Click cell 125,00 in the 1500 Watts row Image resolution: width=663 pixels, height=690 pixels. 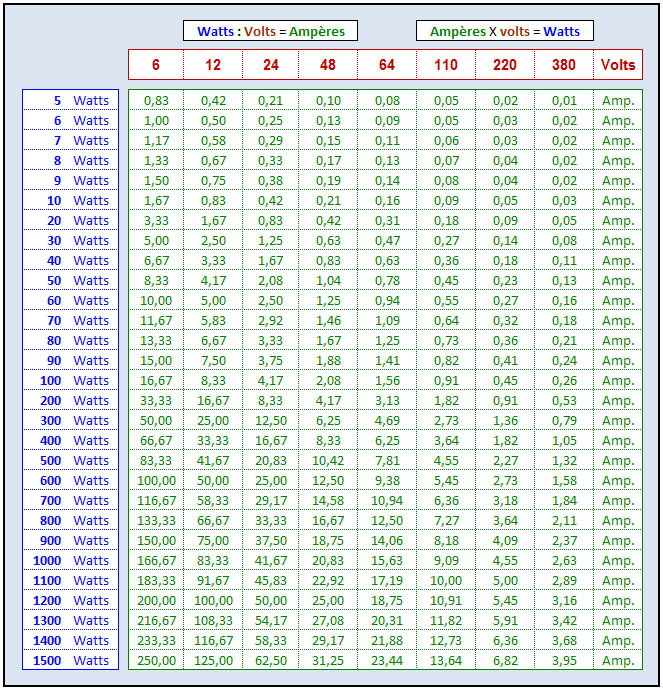(x=213, y=661)
